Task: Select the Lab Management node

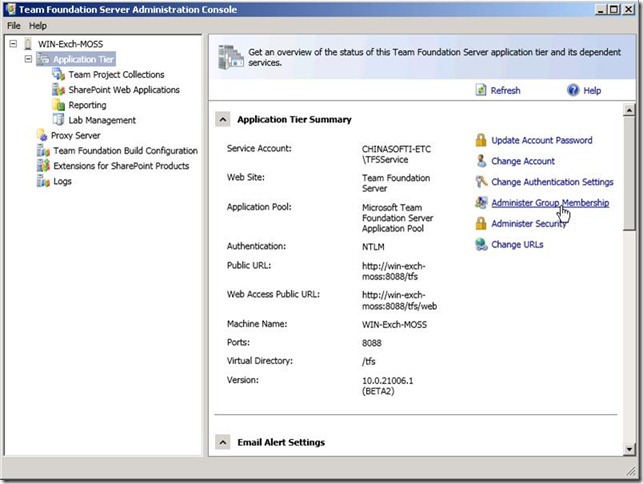Action: pos(102,120)
